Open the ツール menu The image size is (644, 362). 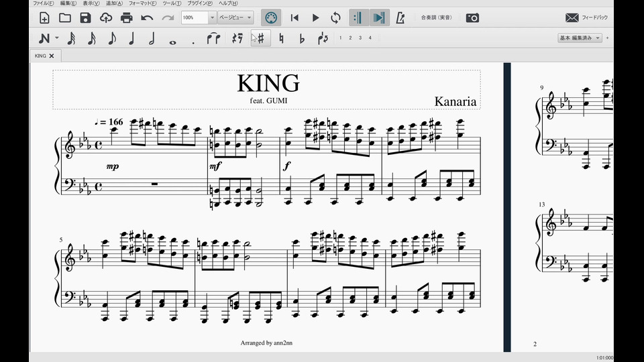(172, 3)
